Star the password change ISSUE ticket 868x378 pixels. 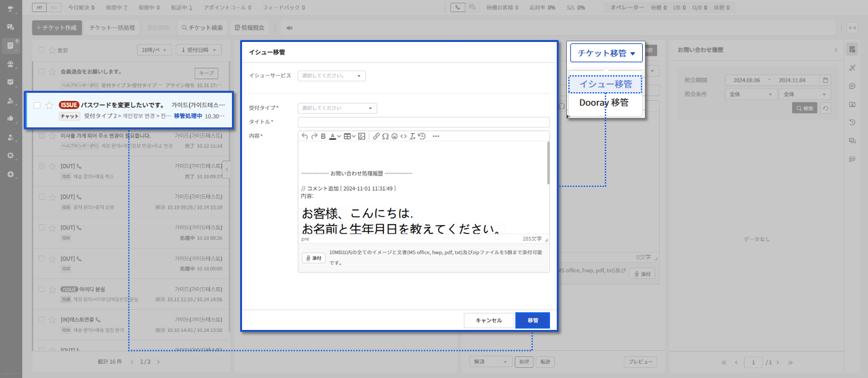(x=49, y=105)
